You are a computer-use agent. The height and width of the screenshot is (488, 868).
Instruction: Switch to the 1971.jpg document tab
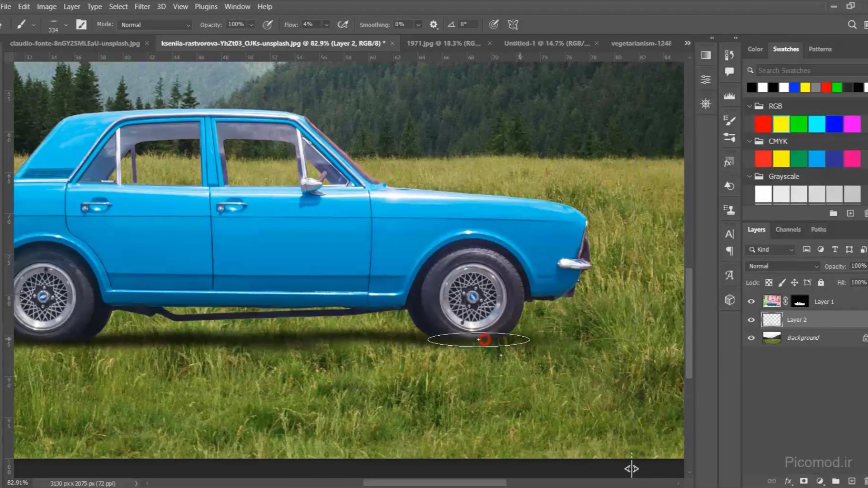click(443, 43)
